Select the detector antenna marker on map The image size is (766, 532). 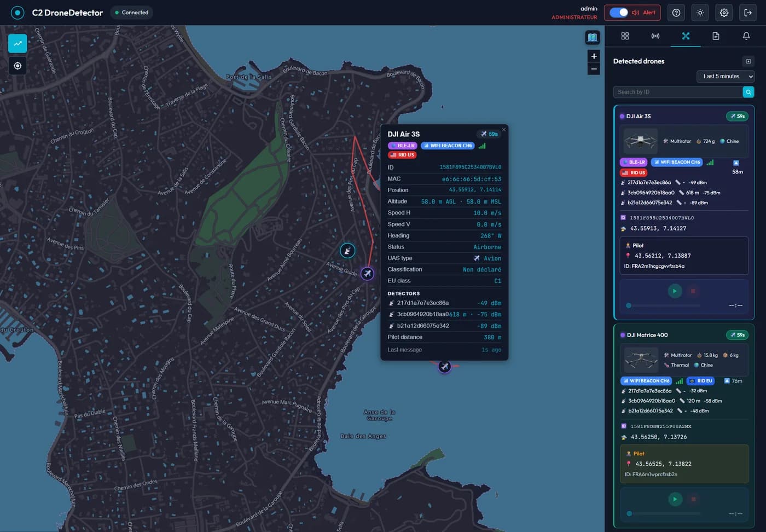(347, 251)
